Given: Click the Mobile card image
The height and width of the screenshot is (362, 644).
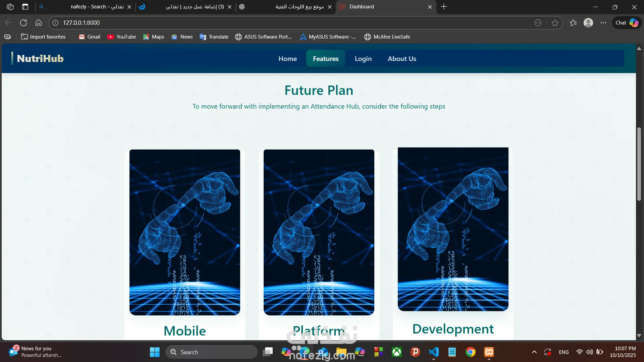Looking at the screenshot, I should [185, 232].
